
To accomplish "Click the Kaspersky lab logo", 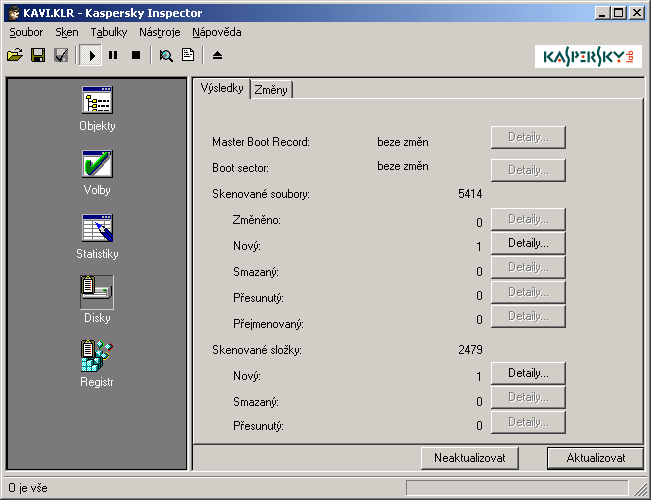I will 588,56.
